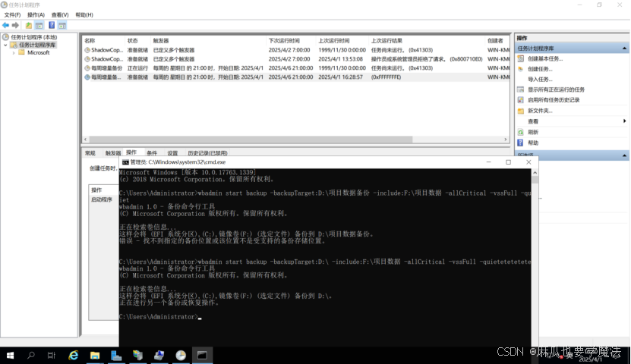Switch to the 设置 tab
Viewport: 631px width, 364px height.
[x=172, y=153]
